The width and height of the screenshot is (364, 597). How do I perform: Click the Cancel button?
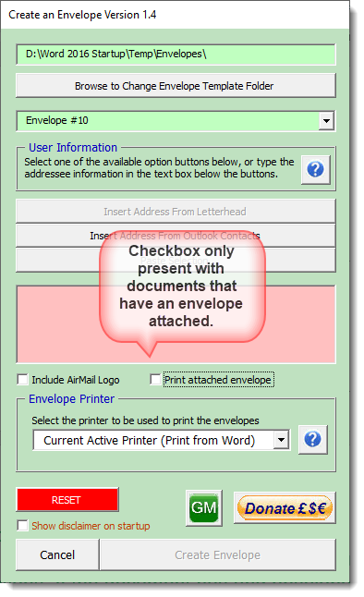click(x=57, y=554)
